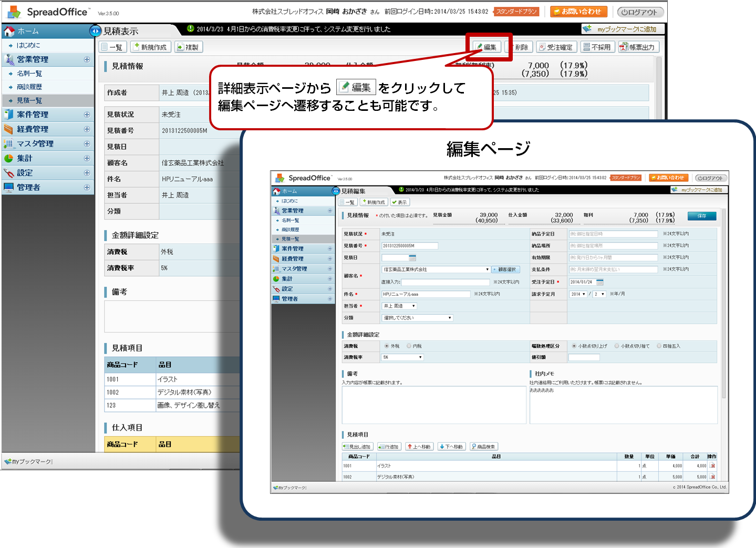Screen dimensions: 756x548
Task: Click 新規作成 in the edit page toolbar
Action: click(x=374, y=202)
